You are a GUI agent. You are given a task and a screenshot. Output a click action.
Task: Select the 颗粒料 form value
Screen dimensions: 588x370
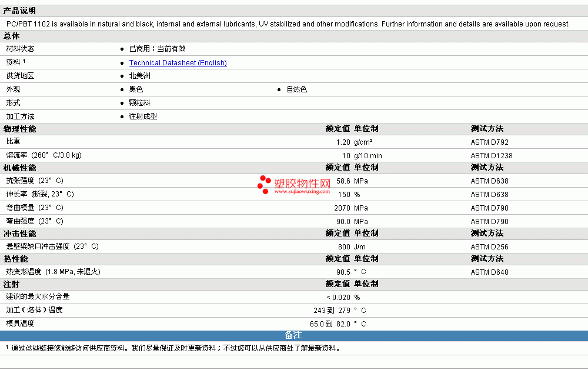(x=139, y=103)
